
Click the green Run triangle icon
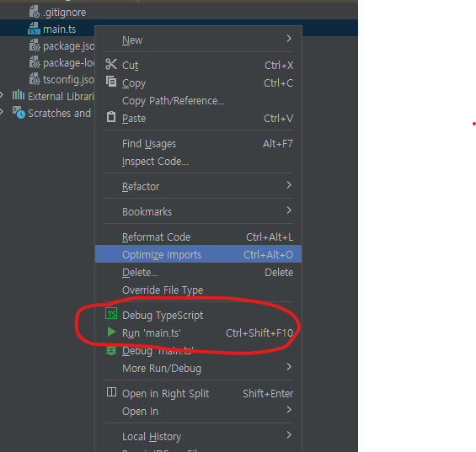[x=111, y=332]
